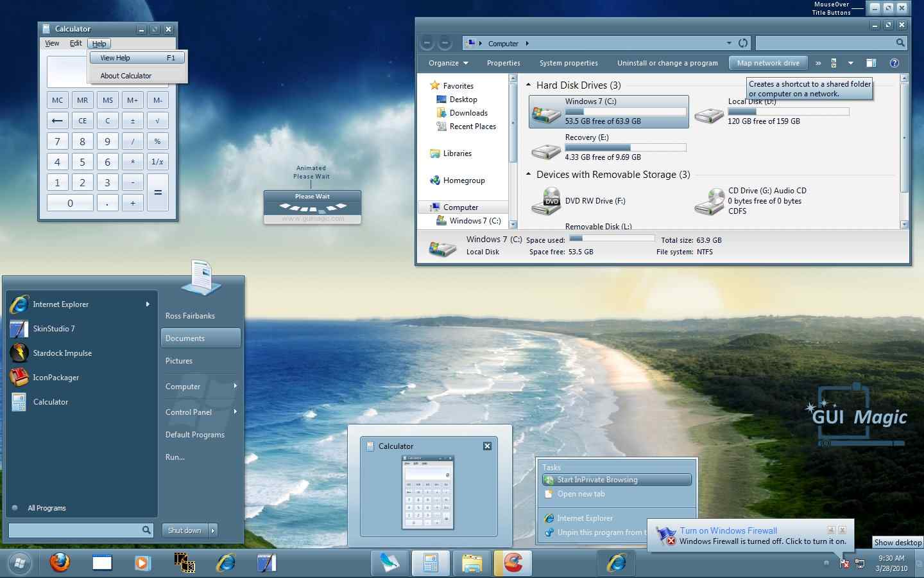Open the address bar history dropdown
The image size is (924, 578).
tap(729, 43)
